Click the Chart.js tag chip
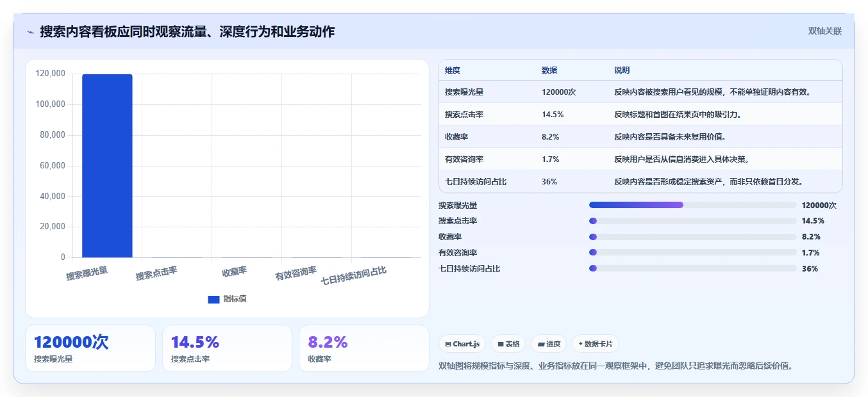This screenshot has width=868, height=397. coord(462,344)
